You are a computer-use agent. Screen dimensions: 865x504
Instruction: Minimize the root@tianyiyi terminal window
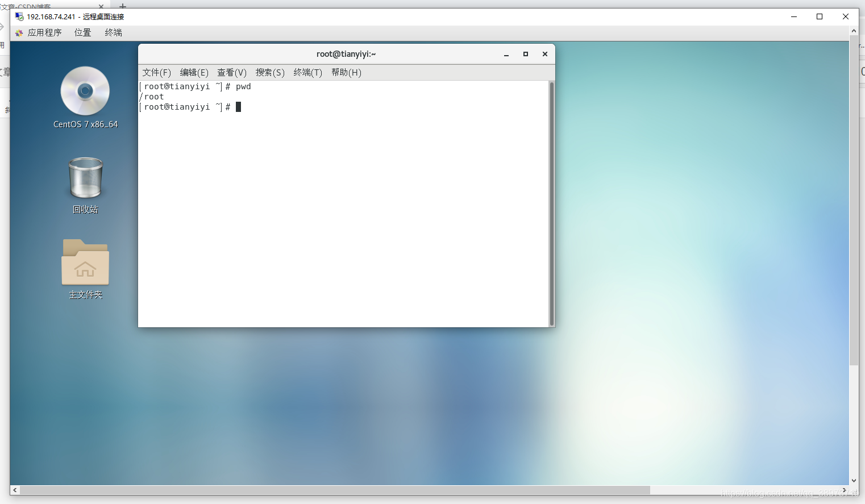pyautogui.click(x=506, y=54)
